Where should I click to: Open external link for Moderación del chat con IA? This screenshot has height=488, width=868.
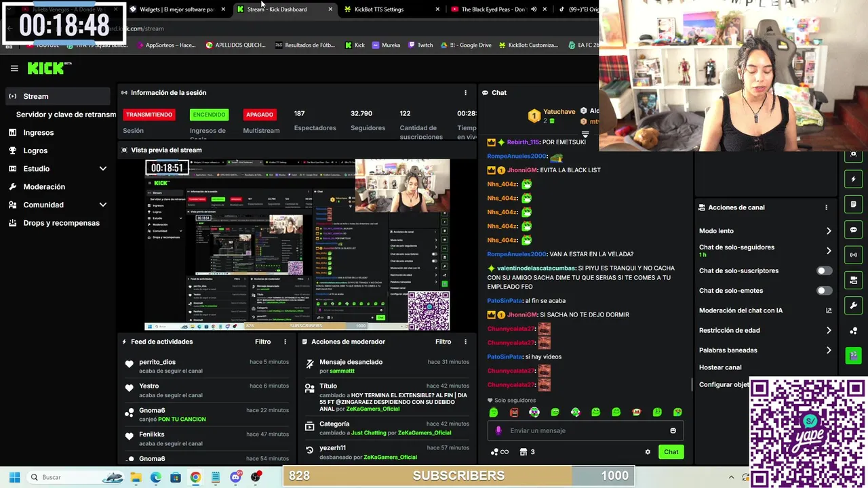coord(829,310)
